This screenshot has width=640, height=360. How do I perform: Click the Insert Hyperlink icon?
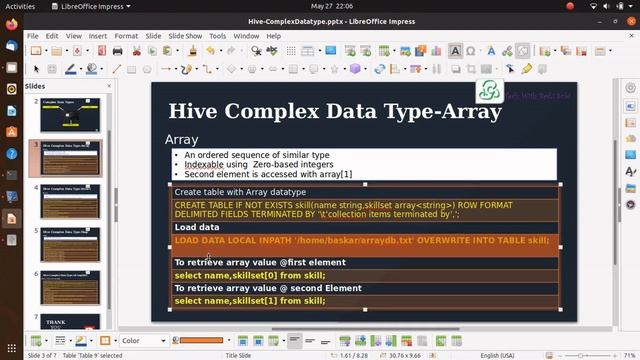[507, 51]
